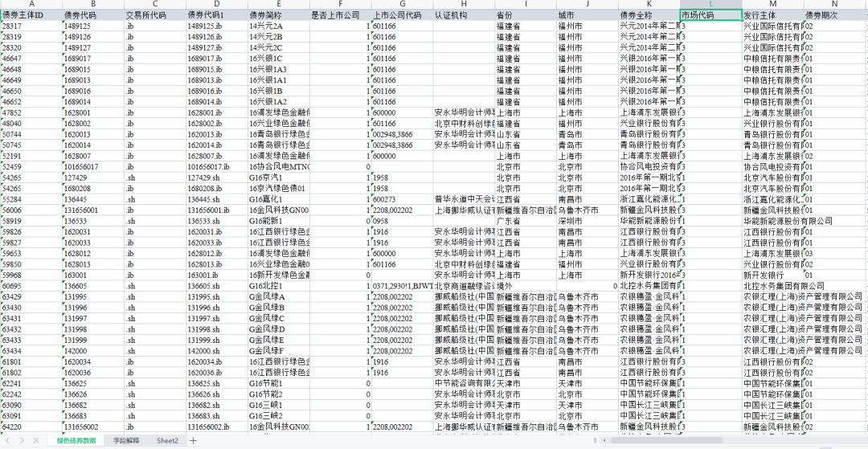Image resolution: width=868 pixels, height=449 pixels.
Task: Select the 广东省 cell
Action: point(526,221)
